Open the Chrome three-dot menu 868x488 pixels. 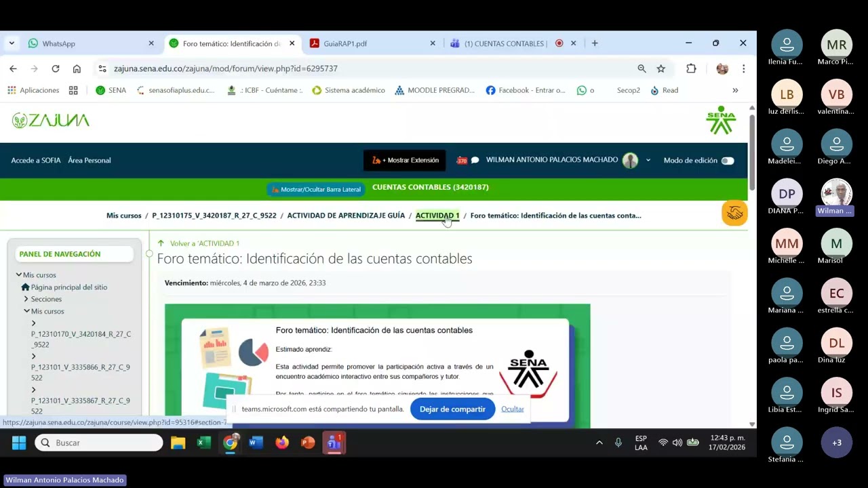click(x=744, y=68)
